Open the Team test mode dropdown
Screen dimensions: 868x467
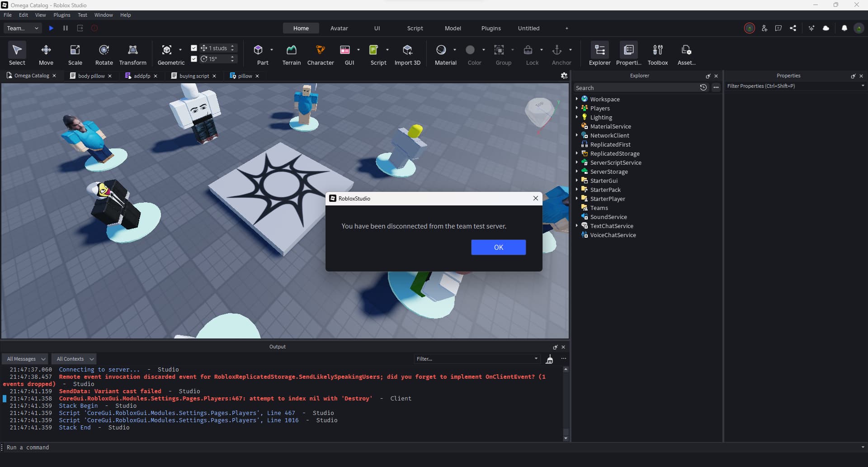pyautogui.click(x=23, y=28)
